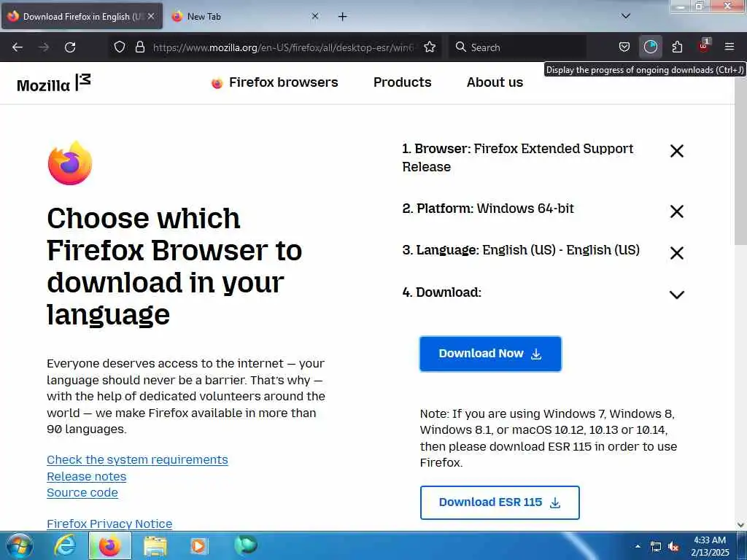Click the green taskbar application icon
This screenshot has width=747, height=560.
[x=245, y=545]
